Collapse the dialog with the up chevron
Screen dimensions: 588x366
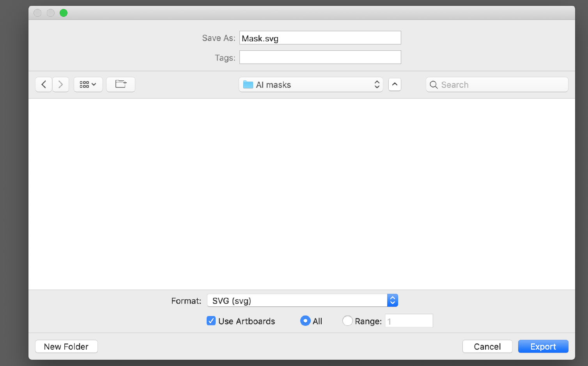(x=395, y=84)
